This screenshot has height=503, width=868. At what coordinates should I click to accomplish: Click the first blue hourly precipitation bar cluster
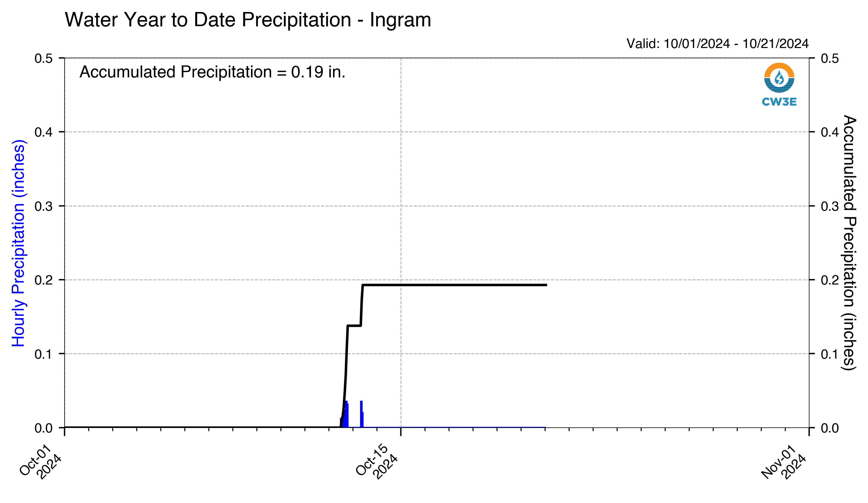(x=344, y=414)
